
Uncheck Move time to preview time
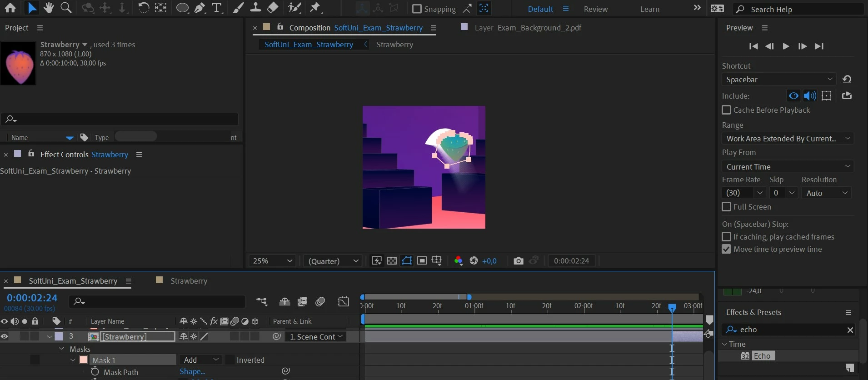(x=727, y=249)
